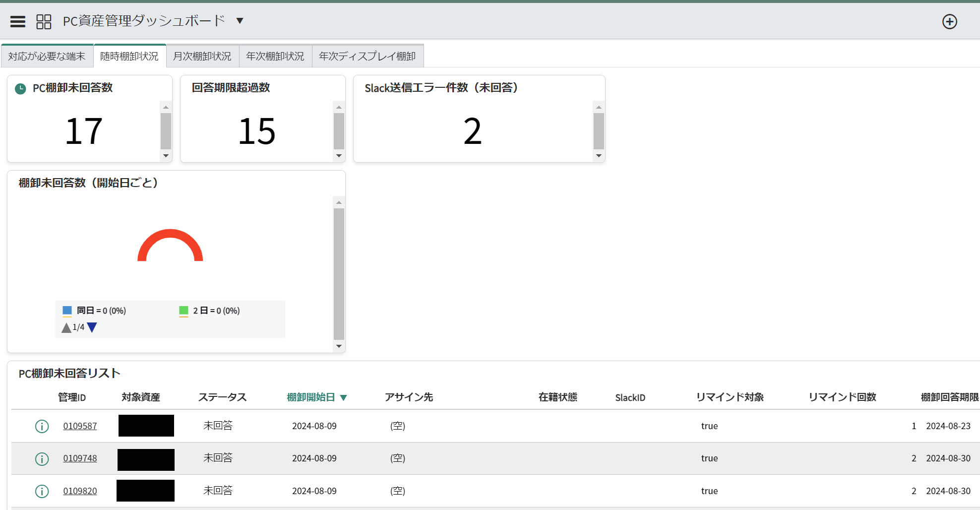Click 未回答 status in row 0109820

218,491
